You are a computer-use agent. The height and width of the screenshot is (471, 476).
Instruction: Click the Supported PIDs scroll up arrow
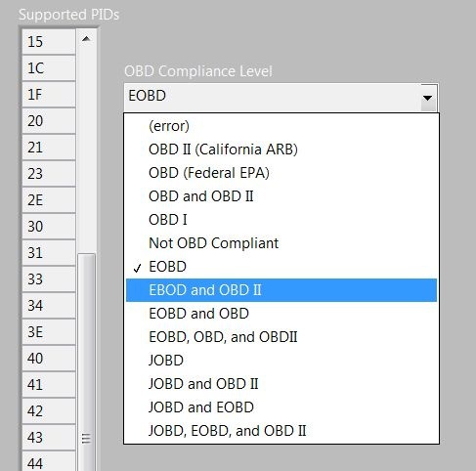point(86,39)
